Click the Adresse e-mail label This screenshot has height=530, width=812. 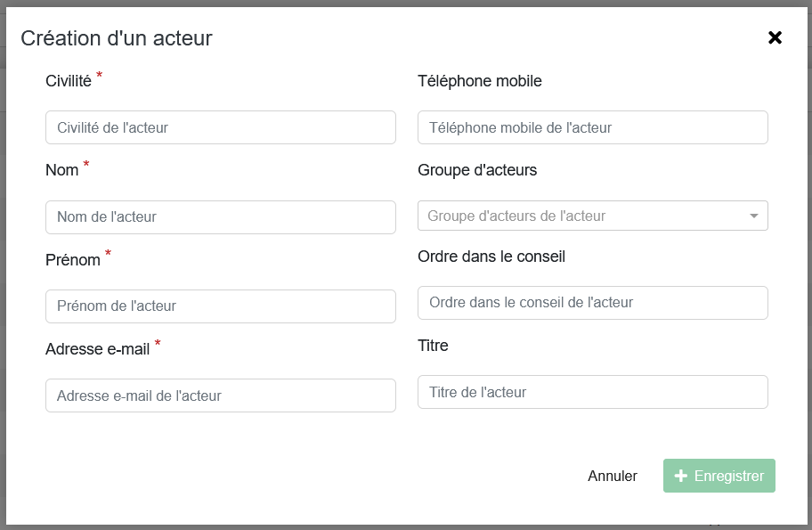(x=97, y=349)
